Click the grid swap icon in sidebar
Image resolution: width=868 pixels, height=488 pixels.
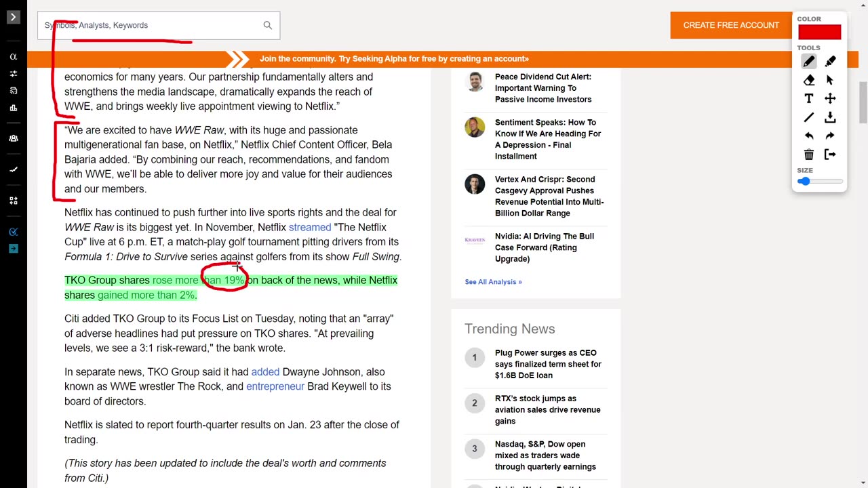[13, 201]
